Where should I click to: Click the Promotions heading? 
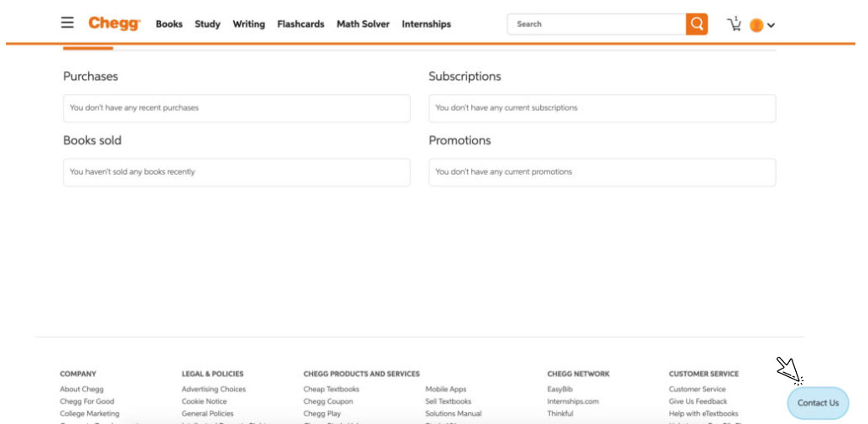pyautogui.click(x=460, y=141)
